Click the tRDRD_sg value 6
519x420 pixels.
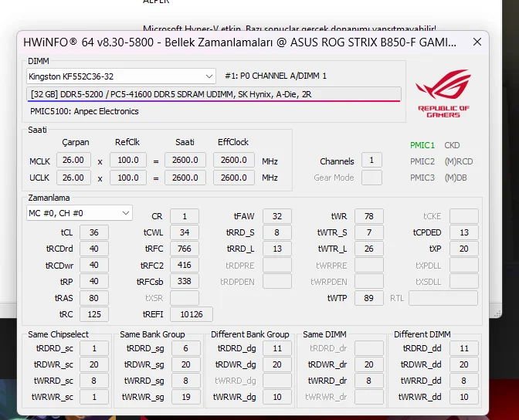pyautogui.click(x=185, y=348)
